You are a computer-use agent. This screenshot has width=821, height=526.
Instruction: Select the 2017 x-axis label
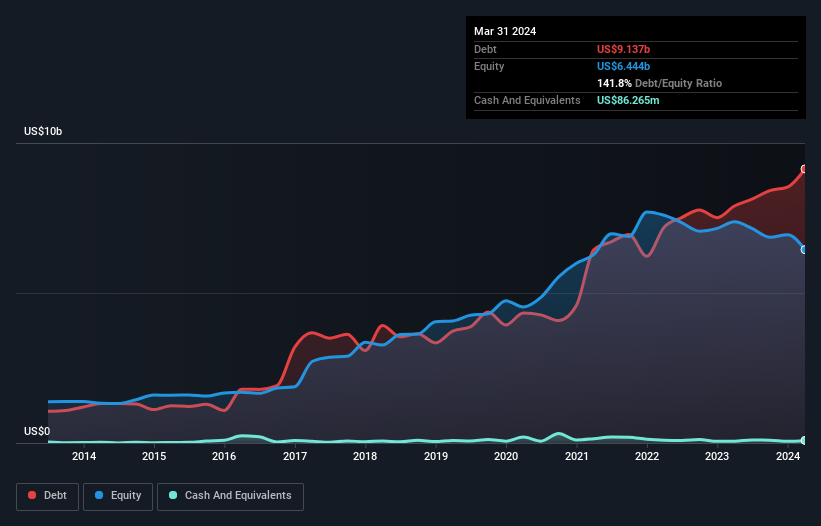(x=295, y=456)
